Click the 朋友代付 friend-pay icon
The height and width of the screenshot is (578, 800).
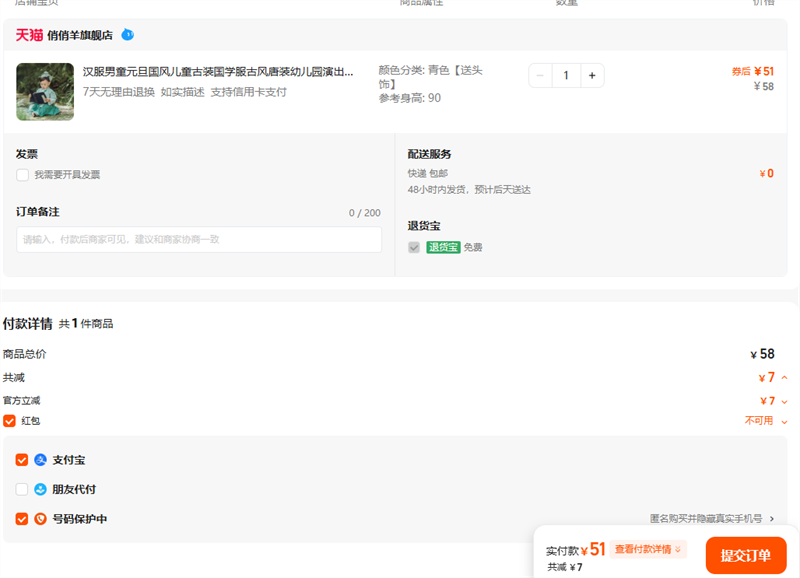(x=41, y=490)
